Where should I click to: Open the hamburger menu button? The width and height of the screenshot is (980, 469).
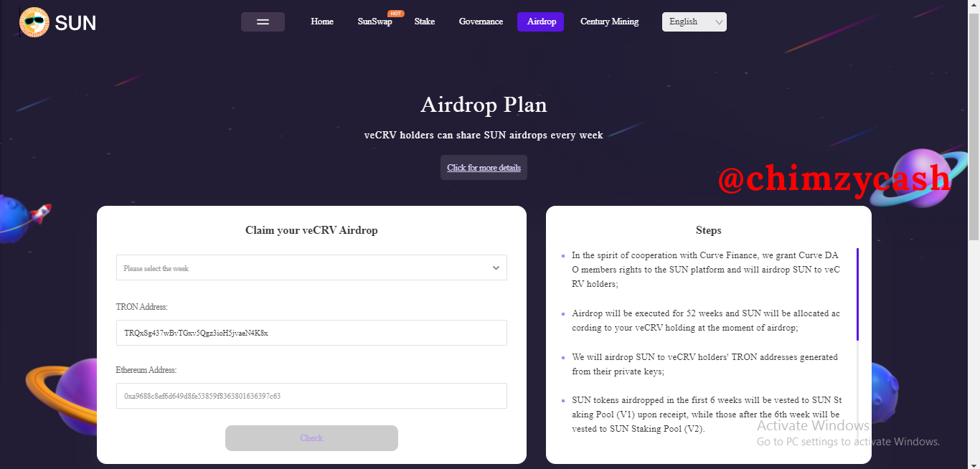pyautogui.click(x=263, y=22)
